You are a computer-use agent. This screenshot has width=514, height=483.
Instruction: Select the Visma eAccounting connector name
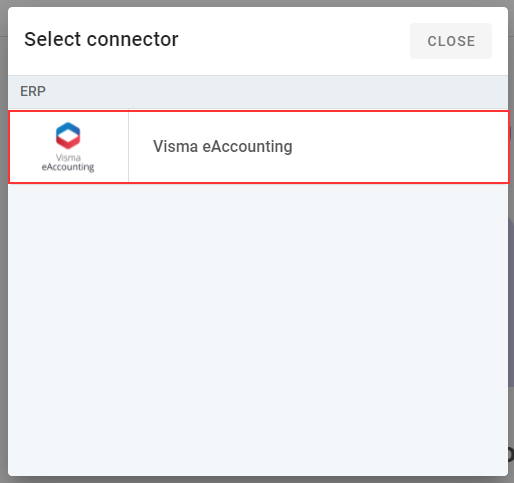223,146
